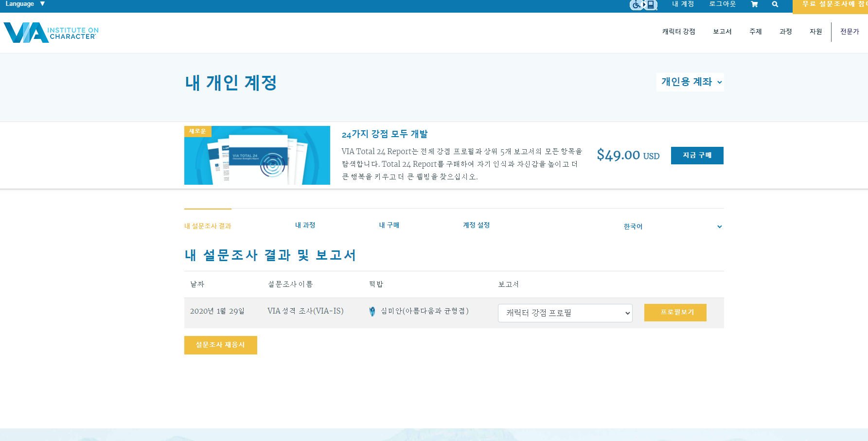Click the 설문조사 재응시 button
Viewport: 868px width, 441px height.
221,345
